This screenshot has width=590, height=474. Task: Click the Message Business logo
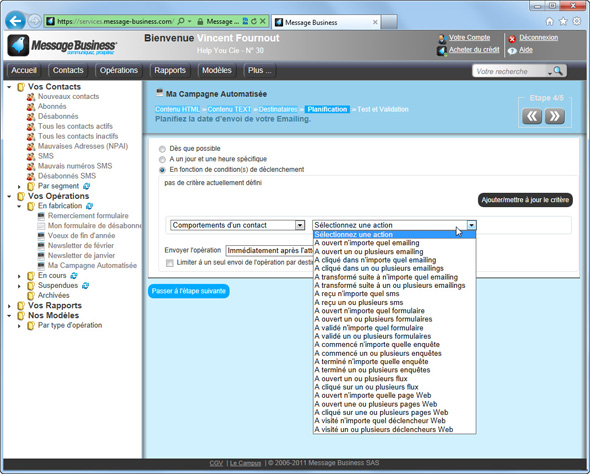(x=62, y=46)
